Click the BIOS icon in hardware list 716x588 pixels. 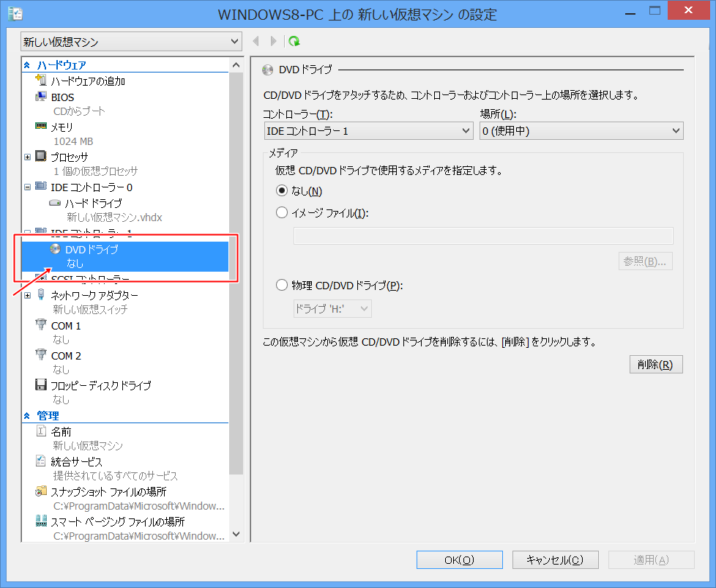41,97
